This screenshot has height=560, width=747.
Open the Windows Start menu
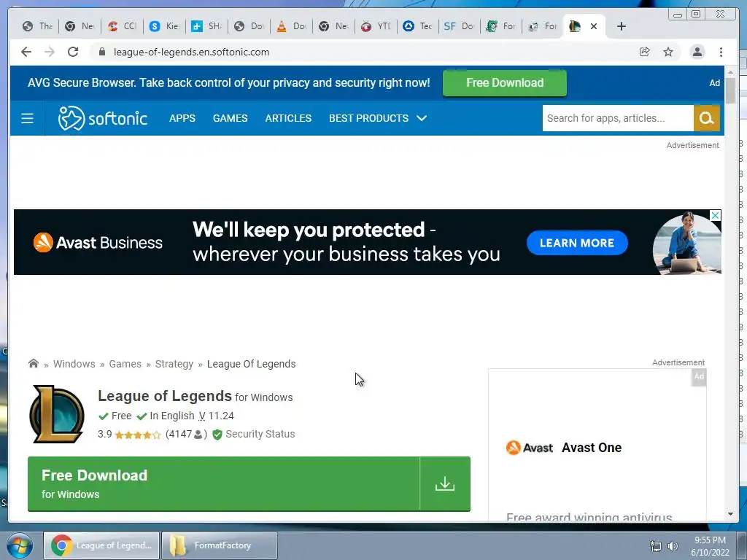[20, 545]
